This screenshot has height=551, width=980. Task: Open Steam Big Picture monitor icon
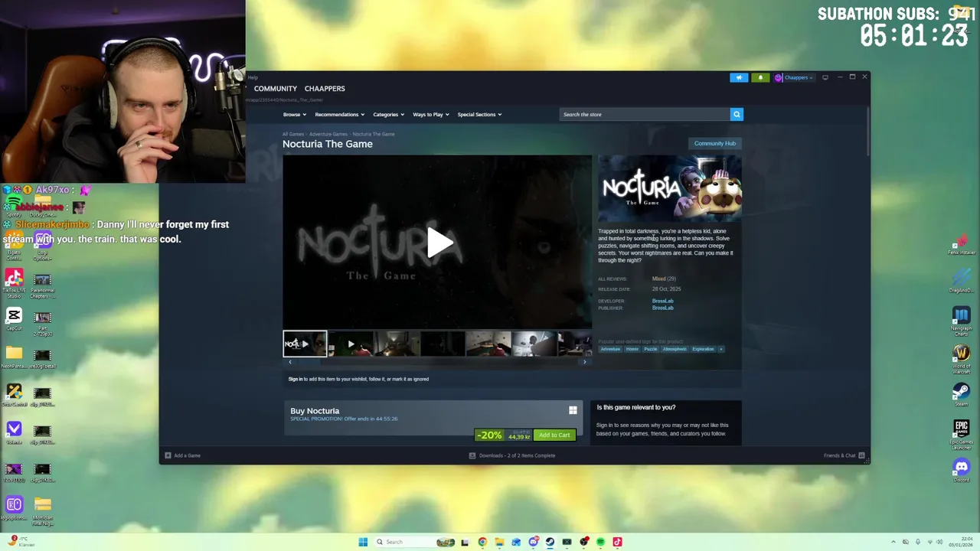[825, 77]
